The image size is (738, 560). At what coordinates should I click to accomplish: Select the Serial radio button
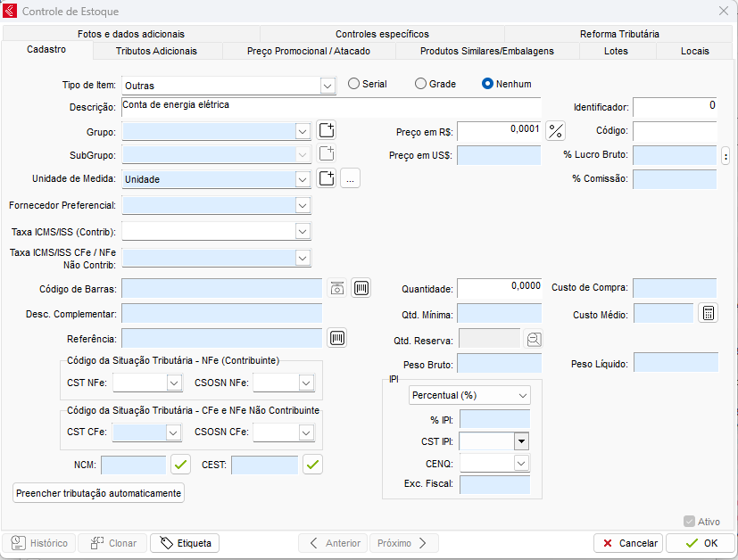[x=354, y=84]
